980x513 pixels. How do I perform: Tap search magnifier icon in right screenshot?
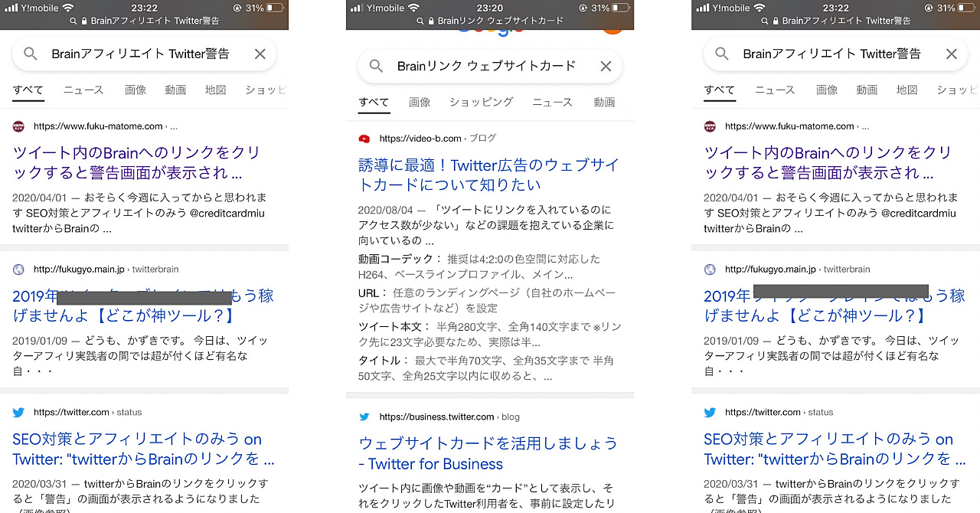point(722,54)
